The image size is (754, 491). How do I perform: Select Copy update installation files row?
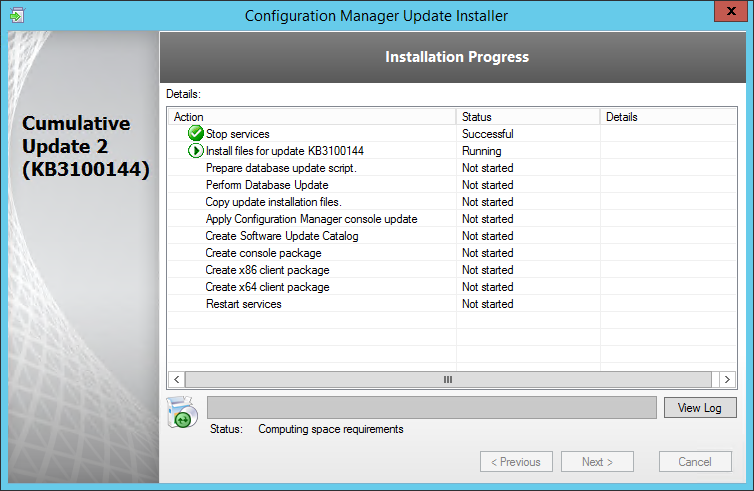452,202
